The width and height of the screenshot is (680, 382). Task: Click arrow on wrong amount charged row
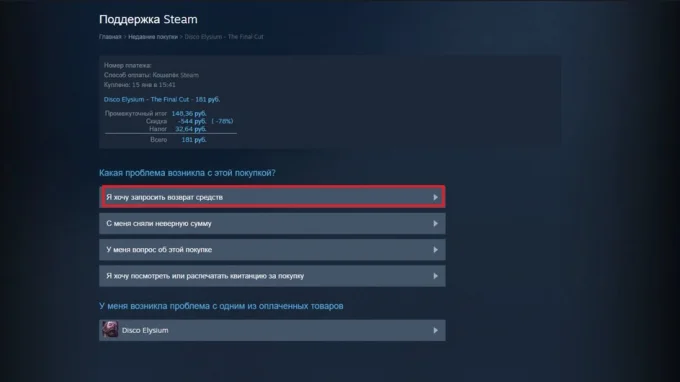435,224
